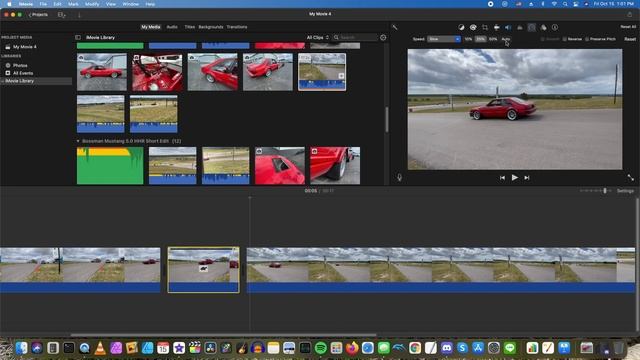Open browser settings gear icon

(x=383, y=38)
